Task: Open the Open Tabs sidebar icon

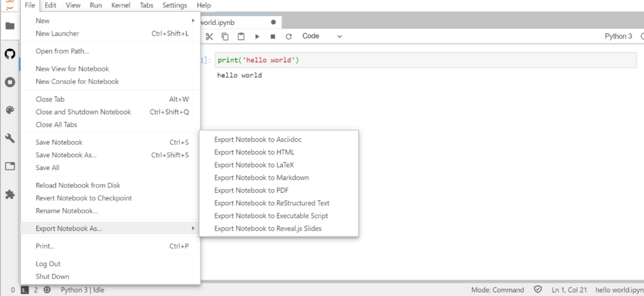Action: click(x=10, y=166)
